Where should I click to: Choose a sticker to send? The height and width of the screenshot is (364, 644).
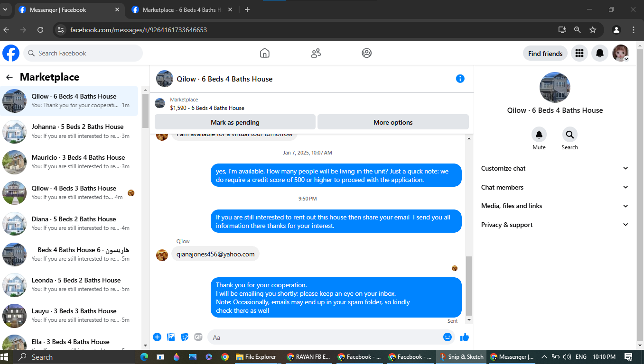(x=185, y=337)
